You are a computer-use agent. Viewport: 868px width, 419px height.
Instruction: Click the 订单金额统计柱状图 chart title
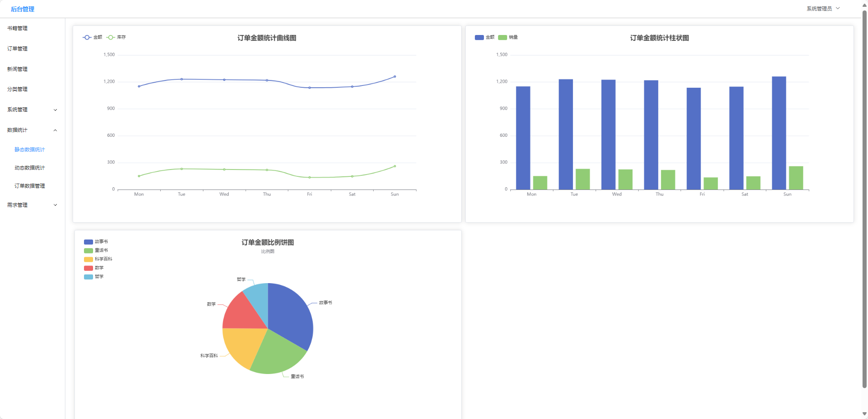coord(660,38)
